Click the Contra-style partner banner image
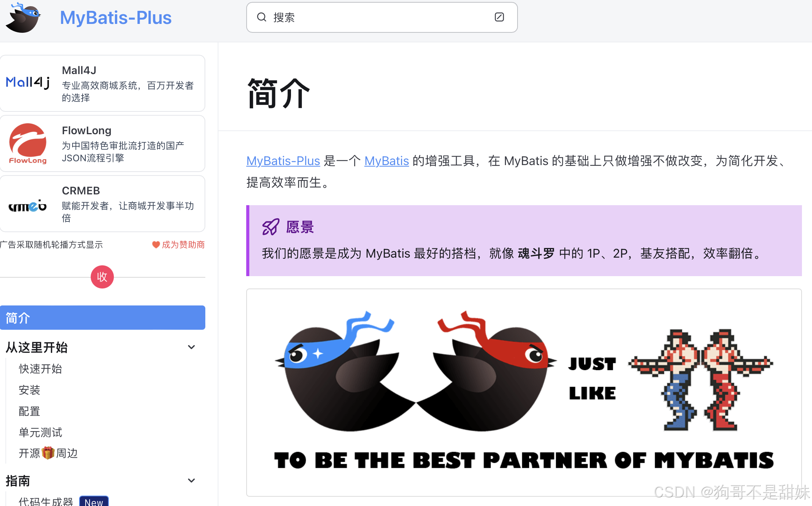Image resolution: width=812 pixels, height=506 pixels. tap(524, 392)
